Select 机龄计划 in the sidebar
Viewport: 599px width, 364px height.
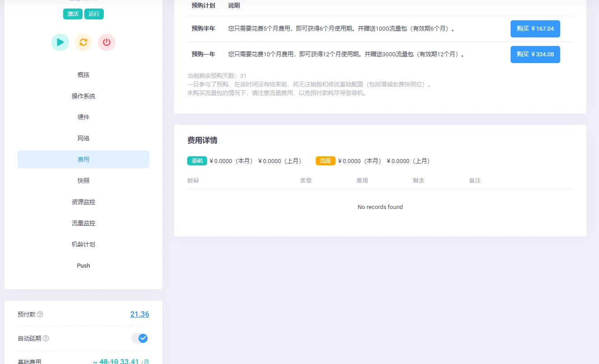83,244
